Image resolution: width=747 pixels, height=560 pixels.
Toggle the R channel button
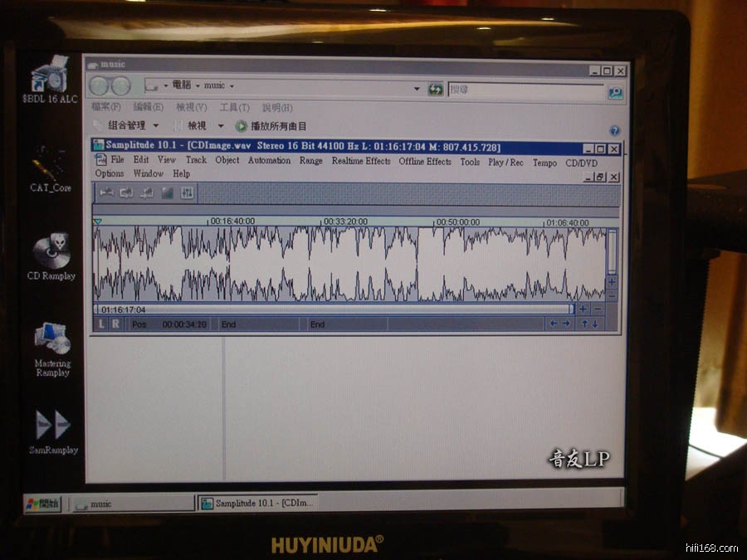point(115,324)
